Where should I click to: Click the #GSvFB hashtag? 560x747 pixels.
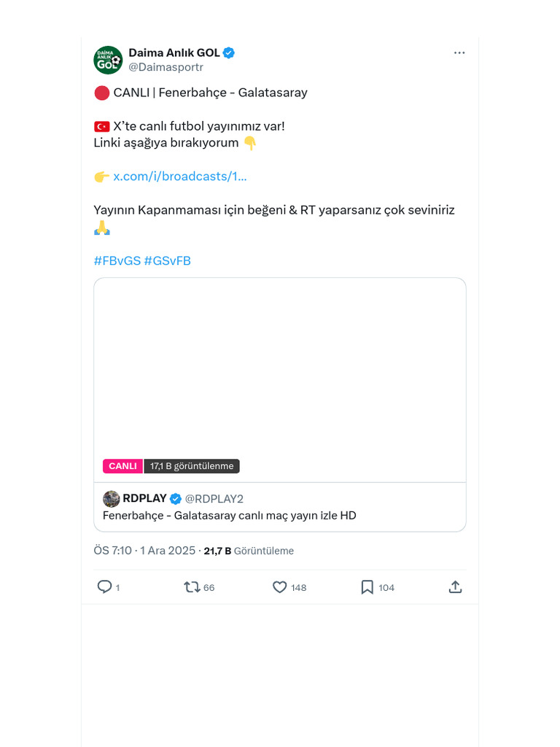pos(167,261)
